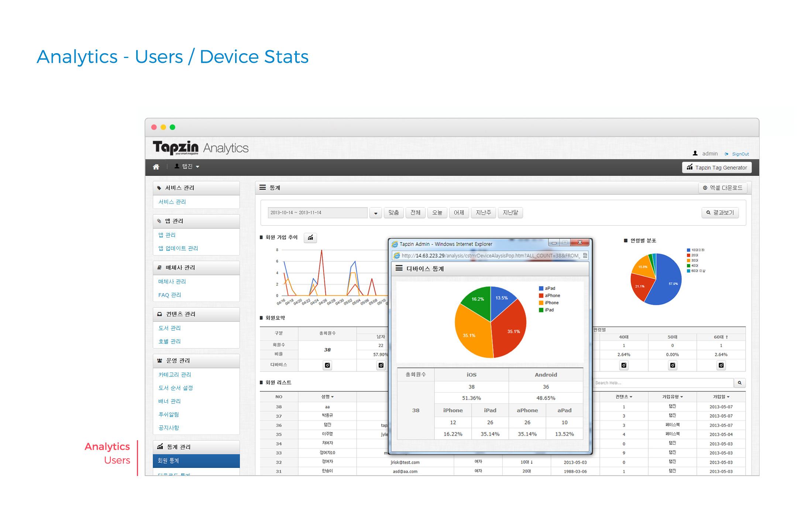The image size is (812, 517).
Task: Click the device icon under 총회원수 column
Action: (x=327, y=365)
